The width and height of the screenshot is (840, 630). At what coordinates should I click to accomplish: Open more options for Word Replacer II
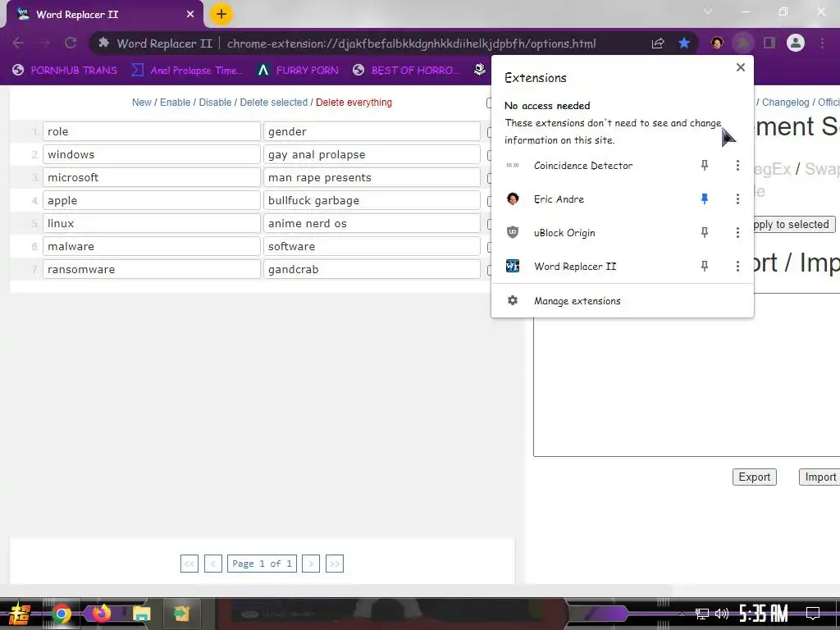[x=737, y=267]
